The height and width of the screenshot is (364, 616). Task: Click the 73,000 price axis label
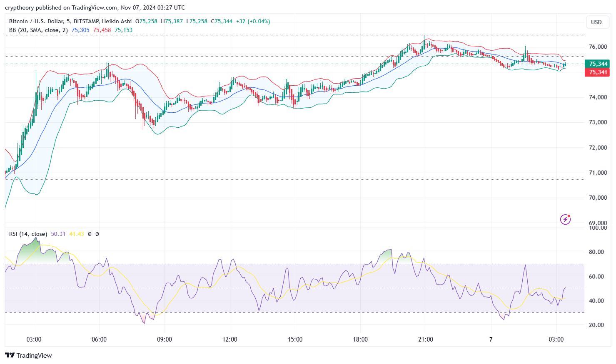(x=598, y=122)
